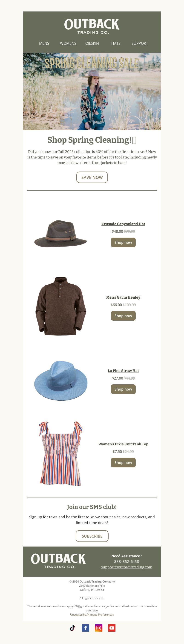
Task: Open the Women's Dixie Knit Tank Top link
Action: [x=123, y=444]
